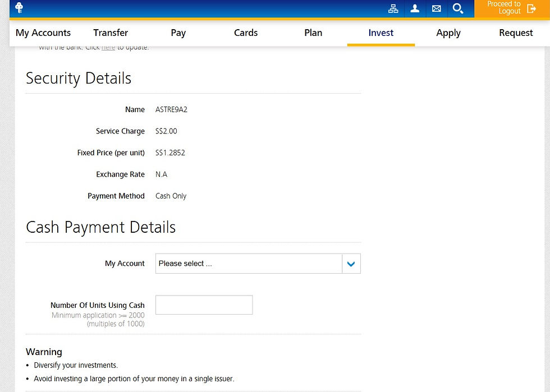Click the Exchange Rate value N.A
The image size is (550, 392).
pyautogui.click(x=162, y=174)
